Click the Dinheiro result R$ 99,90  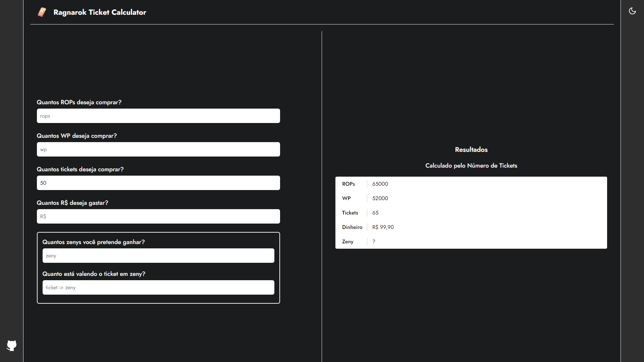(383, 227)
